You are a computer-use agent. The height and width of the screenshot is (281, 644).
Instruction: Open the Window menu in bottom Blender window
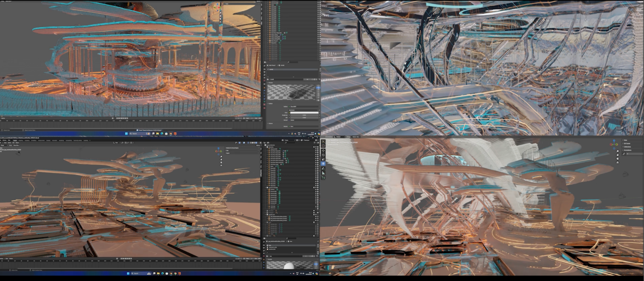pos(5,140)
